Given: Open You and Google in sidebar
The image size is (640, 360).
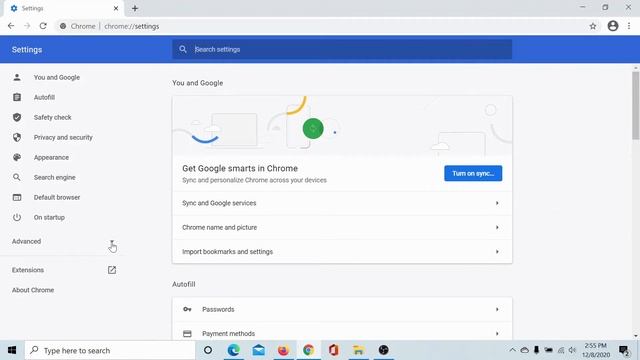Looking at the screenshot, I should pos(57,77).
